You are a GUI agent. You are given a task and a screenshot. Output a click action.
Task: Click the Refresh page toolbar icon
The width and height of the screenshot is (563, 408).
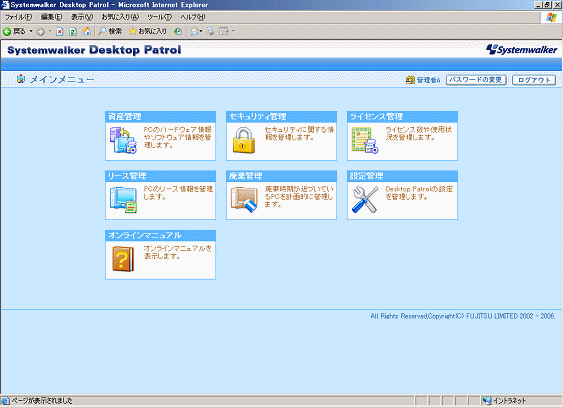coord(73,32)
